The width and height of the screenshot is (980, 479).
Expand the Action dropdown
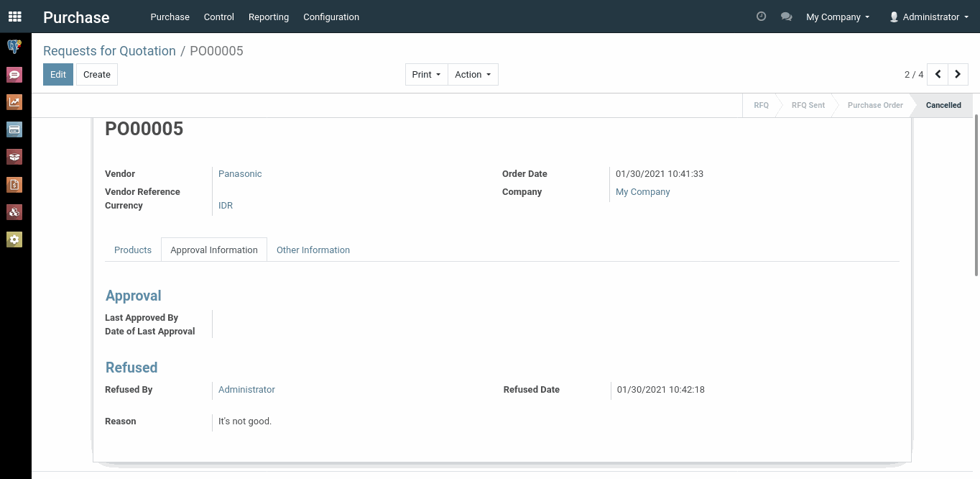(473, 75)
